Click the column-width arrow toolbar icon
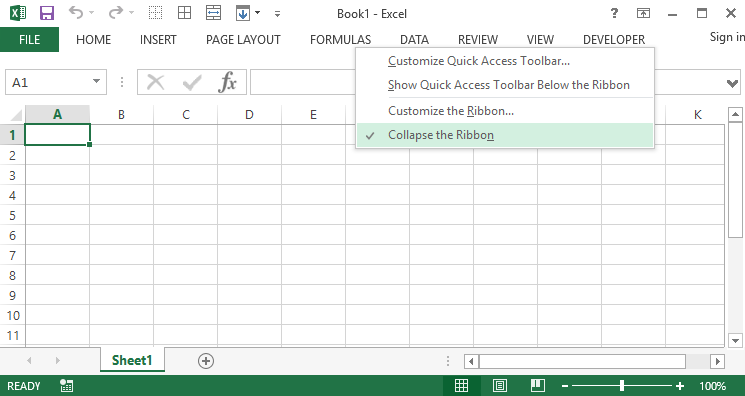The width and height of the screenshot is (745, 396). (213, 13)
